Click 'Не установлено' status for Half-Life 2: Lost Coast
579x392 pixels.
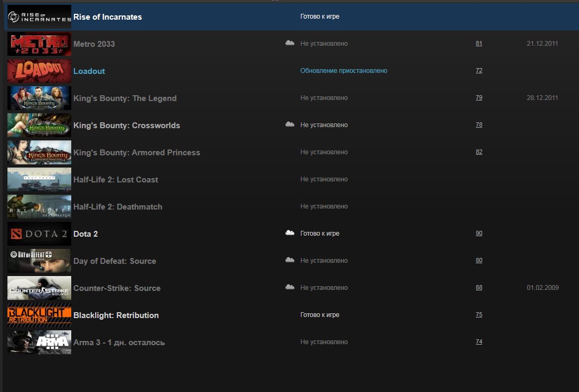pos(324,179)
